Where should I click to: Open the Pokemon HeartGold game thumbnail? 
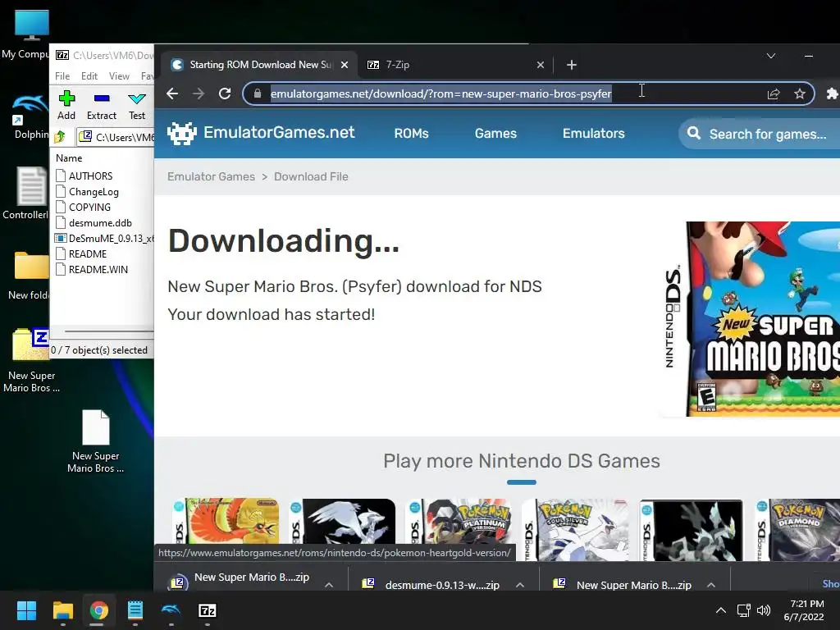(226, 530)
